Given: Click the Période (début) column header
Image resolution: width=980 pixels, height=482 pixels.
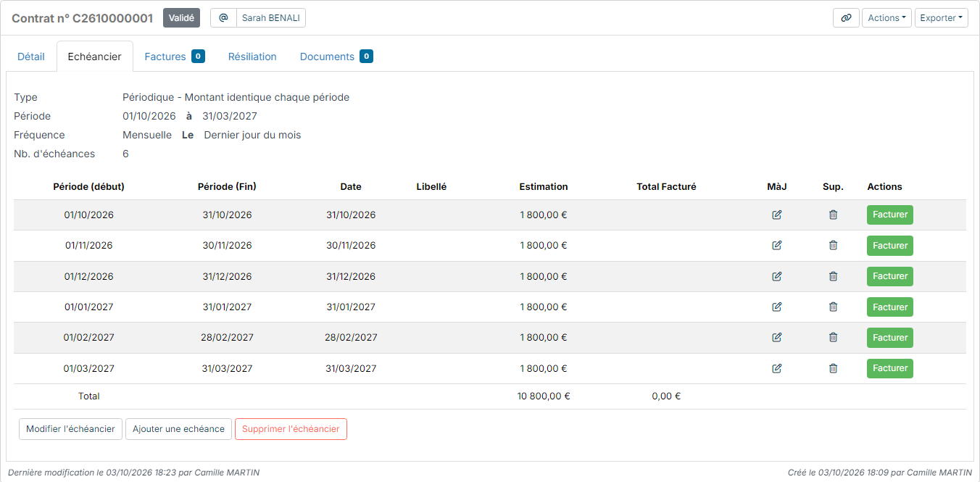Looking at the screenshot, I should click(x=88, y=187).
